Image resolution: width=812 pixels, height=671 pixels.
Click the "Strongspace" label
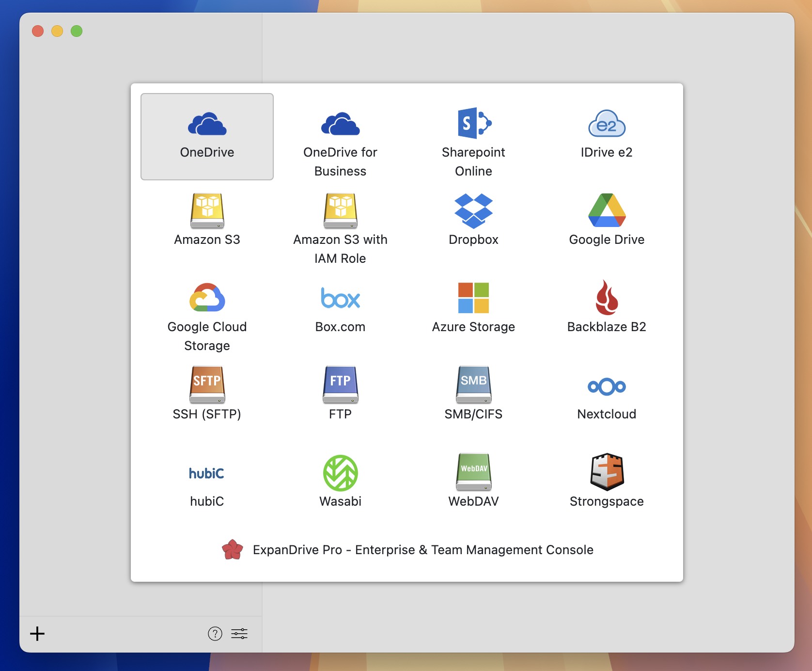coord(607,501)
